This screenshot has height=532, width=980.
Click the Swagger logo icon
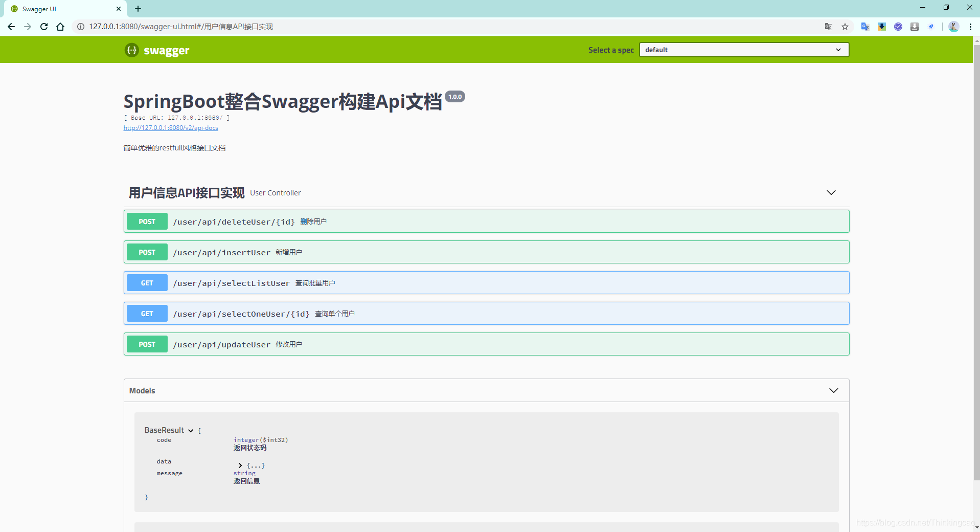132,50
